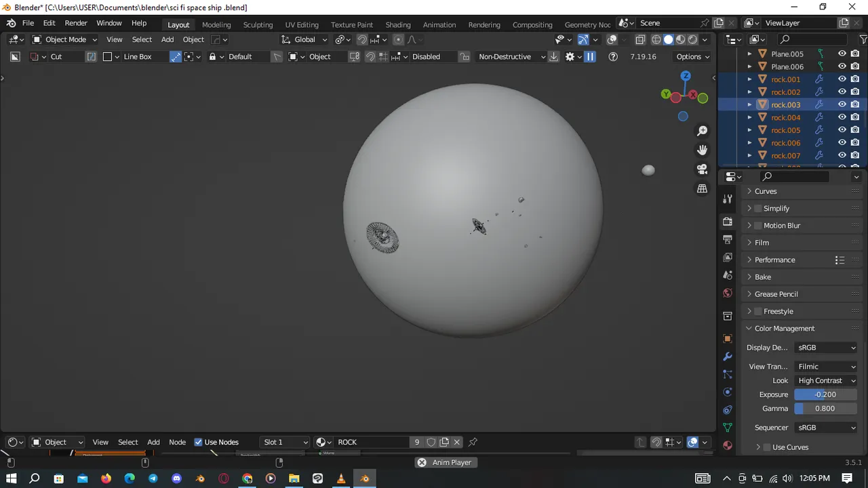The height and width of the screenshot is (488, 868).
Task: Adjust the Exposure slider
Action: tap(826, 394)
